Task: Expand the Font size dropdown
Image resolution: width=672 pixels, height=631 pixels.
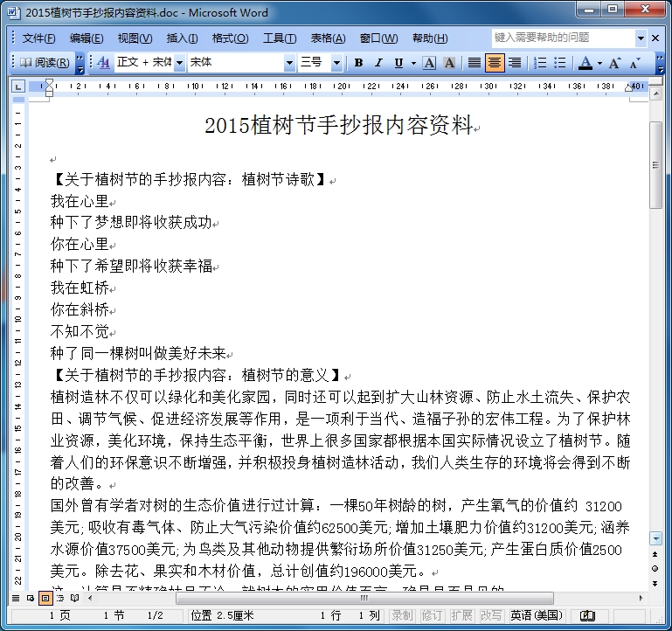Action: 336,63
